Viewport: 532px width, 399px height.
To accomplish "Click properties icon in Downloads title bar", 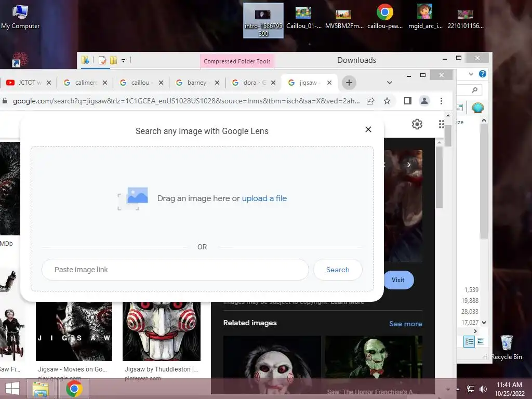I will tap(102, 60).
